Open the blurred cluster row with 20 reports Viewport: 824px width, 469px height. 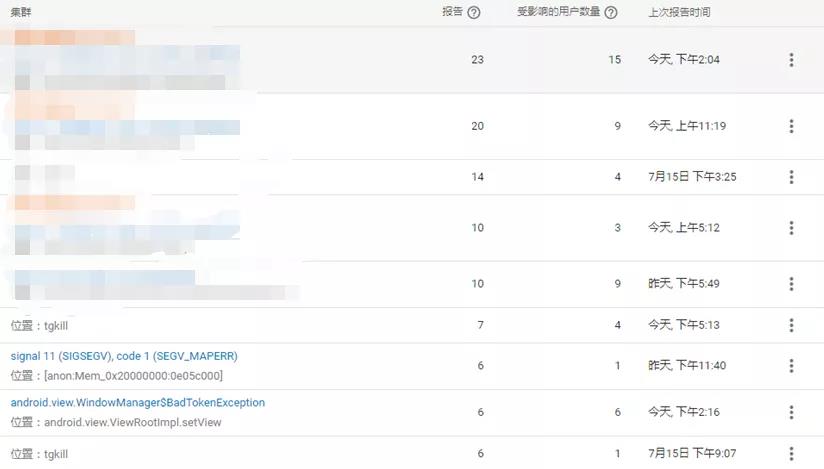412,127
